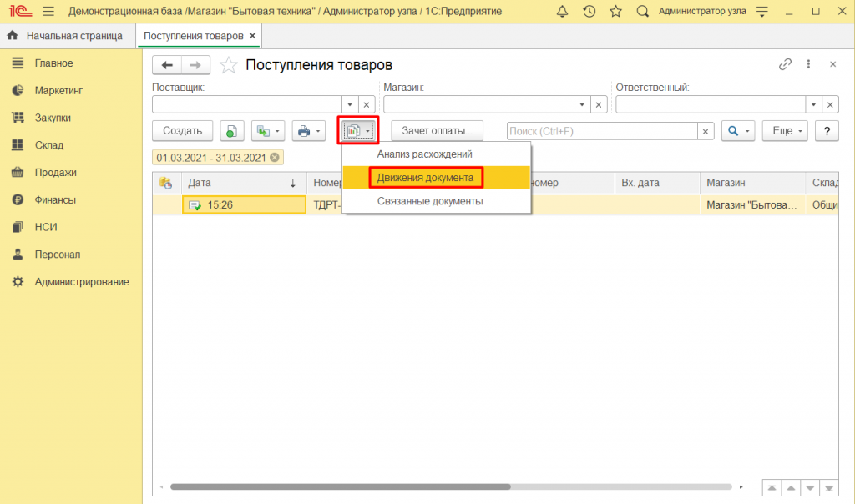855x504 pixels.
Task: Remove the March 2021 date filter
Action: (x=275, y=157)
